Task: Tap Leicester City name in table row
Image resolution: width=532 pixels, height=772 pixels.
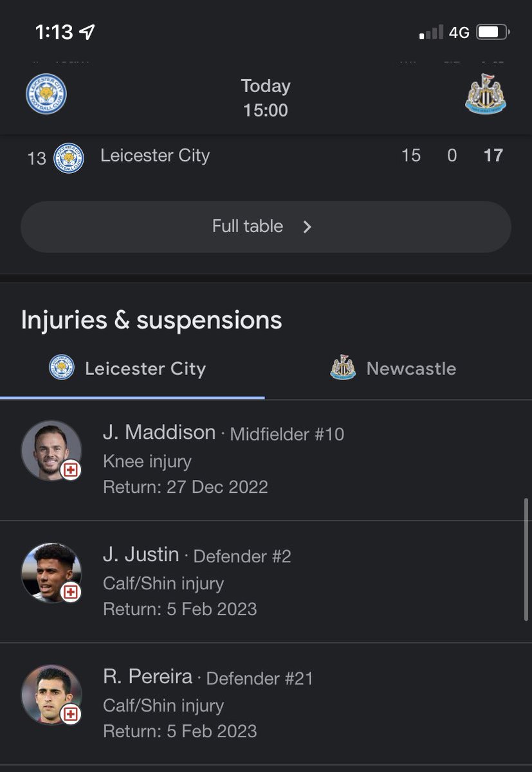Action: [x=155, y=156]
